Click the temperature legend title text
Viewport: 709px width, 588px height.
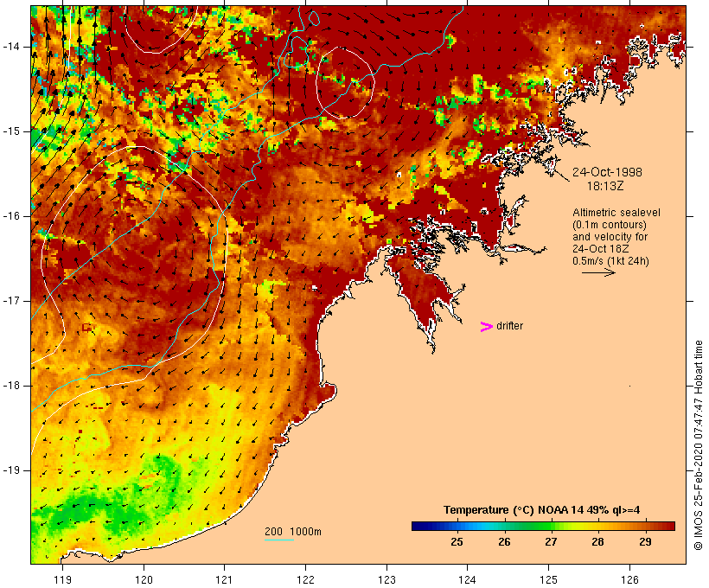tap(541, 510)
